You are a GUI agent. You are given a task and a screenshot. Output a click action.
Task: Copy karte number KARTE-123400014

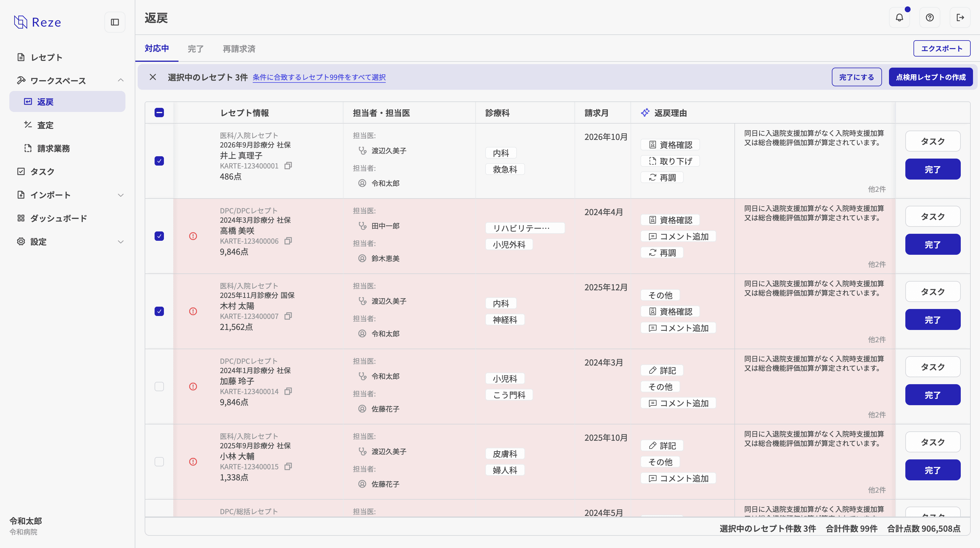pyautogui.click(x=288, y=391)
